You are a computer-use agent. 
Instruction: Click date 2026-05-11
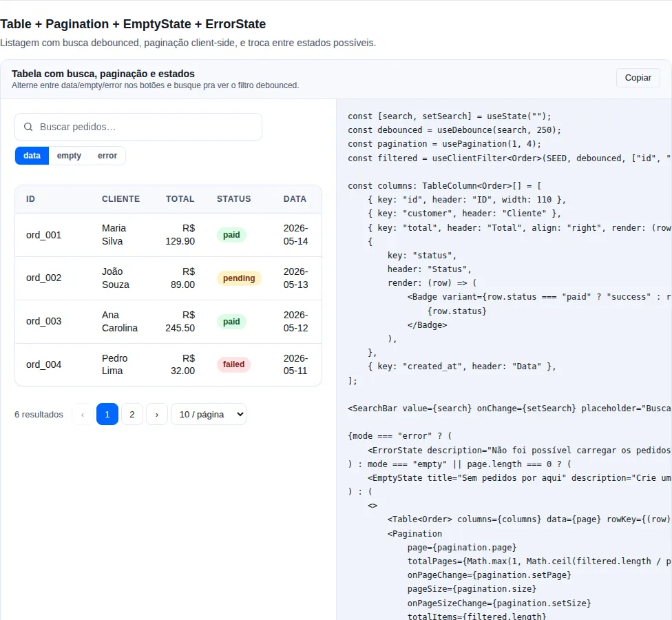pyautogui.click(x=295, y=364)
